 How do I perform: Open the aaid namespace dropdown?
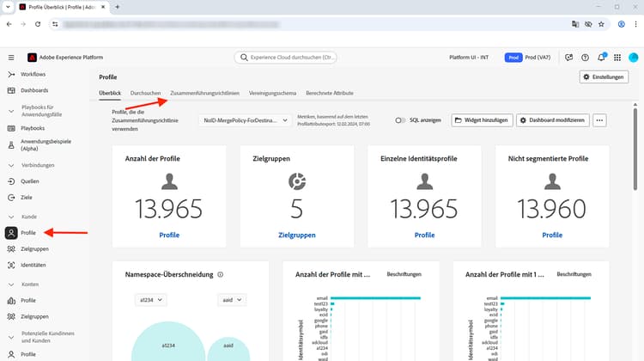tap(232, 300)
